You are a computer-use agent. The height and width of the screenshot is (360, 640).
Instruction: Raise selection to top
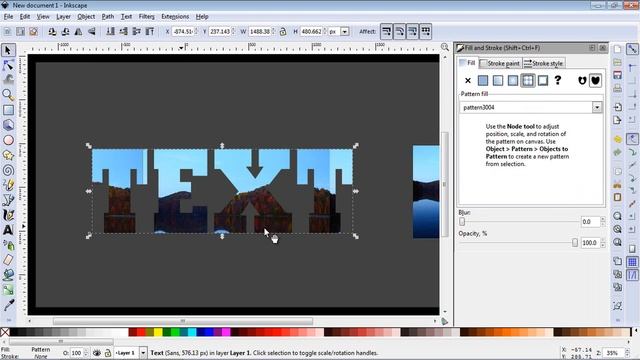150,31
